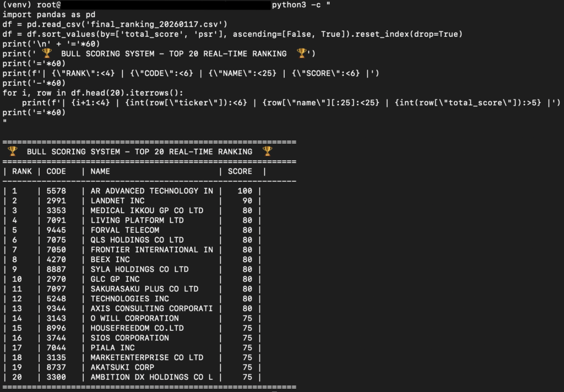Click the SCORE column header in the table
Image resolution: width=564 pixels, height=392 pixels.
pos(240,171)
